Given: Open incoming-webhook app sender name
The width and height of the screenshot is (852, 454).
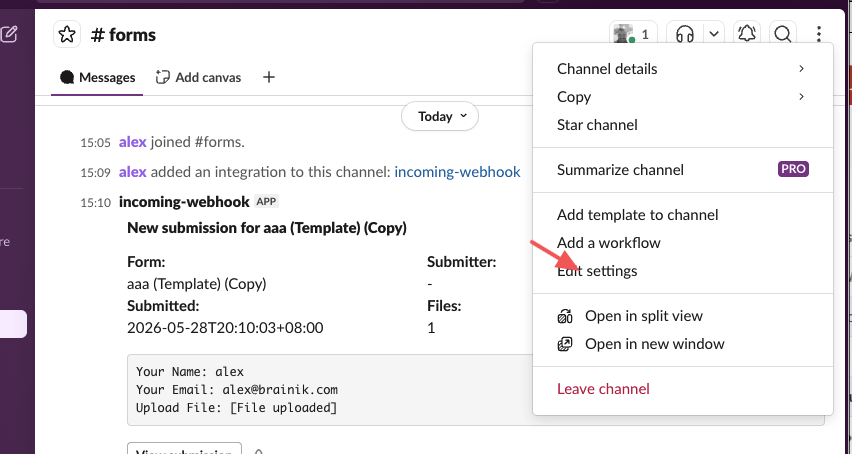Looking at the screenshot, I should [x=184, y=202].
